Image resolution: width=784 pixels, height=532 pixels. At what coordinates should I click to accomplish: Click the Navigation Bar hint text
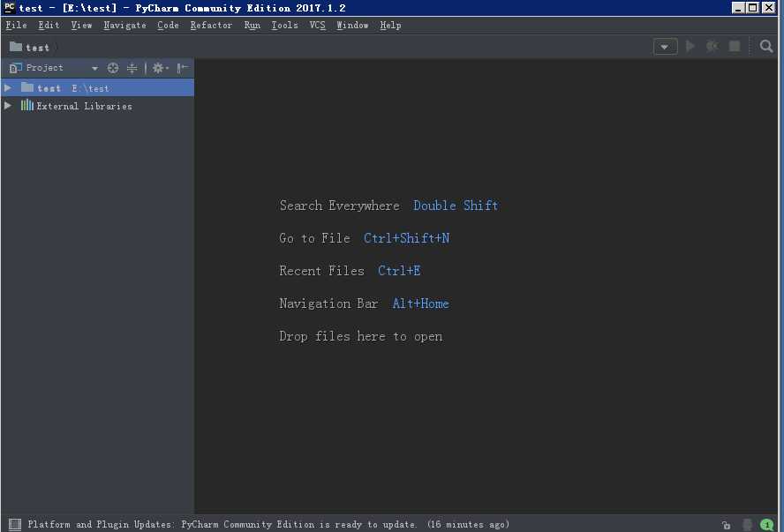click(328, 303)
